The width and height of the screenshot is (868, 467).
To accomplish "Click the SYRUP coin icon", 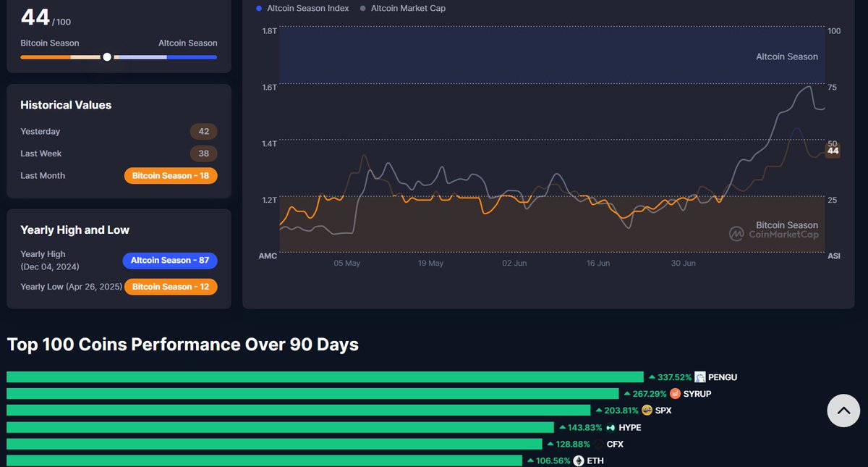I will point(675,394).
